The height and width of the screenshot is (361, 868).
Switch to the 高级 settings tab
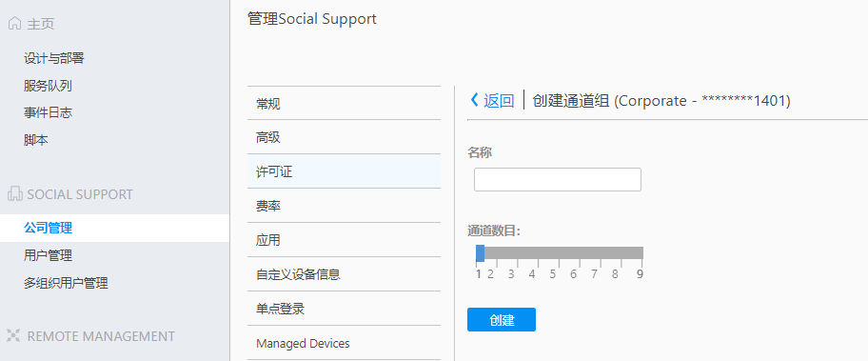[344, 137]
